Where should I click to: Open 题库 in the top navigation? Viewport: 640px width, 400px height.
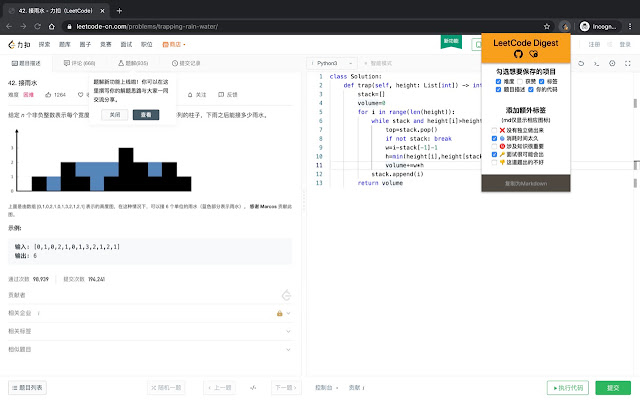pyautogui.click(x=64, y=44)
